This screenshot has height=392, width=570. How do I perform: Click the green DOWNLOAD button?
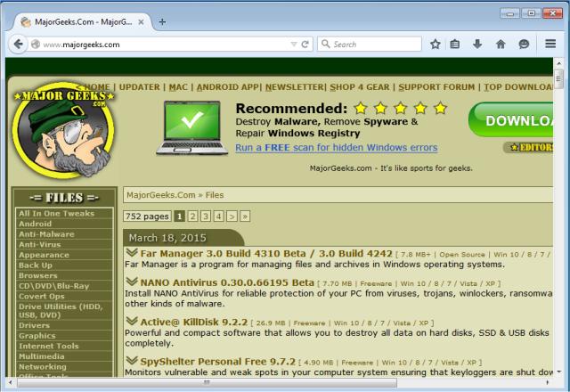coord(510,120)
